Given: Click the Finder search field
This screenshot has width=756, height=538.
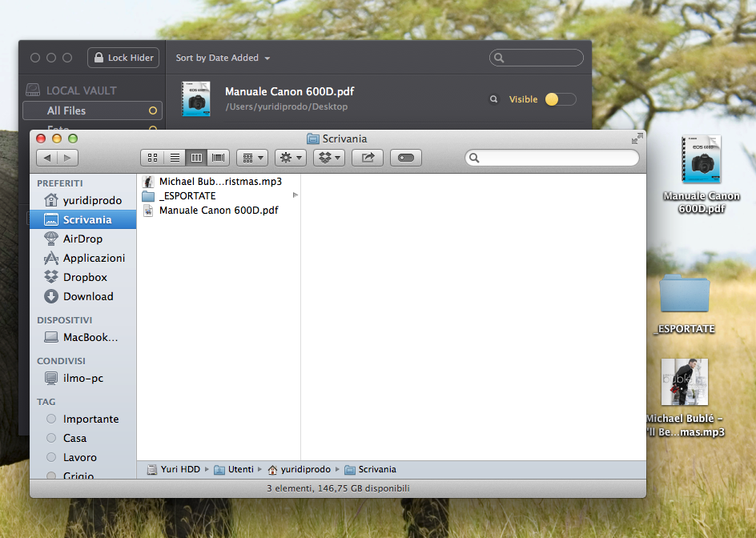Looking at the screenshot, I should (552, 158).
